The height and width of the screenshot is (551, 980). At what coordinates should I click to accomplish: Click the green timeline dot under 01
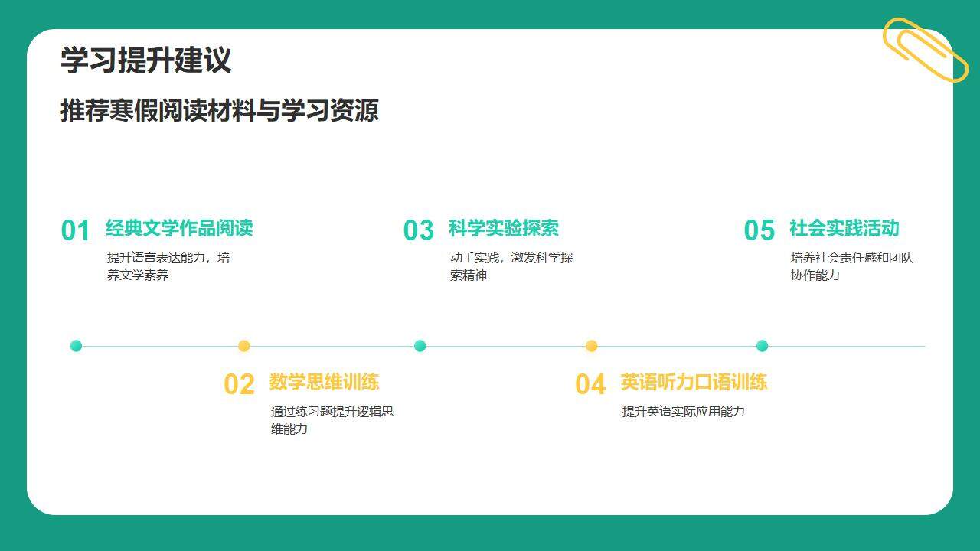[x=76, y=346]
